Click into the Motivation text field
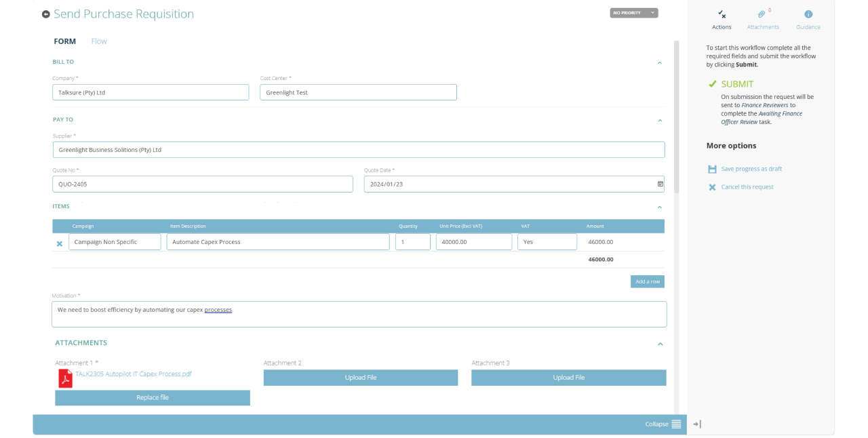 (359, 314)
